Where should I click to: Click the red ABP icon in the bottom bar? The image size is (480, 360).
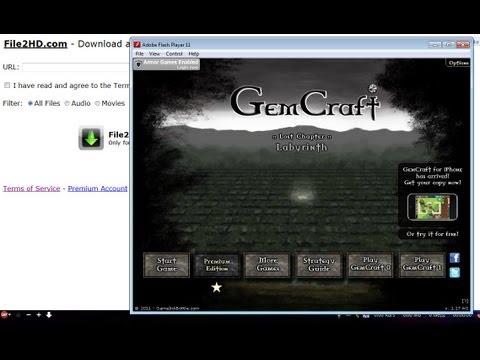coord(4,314)
